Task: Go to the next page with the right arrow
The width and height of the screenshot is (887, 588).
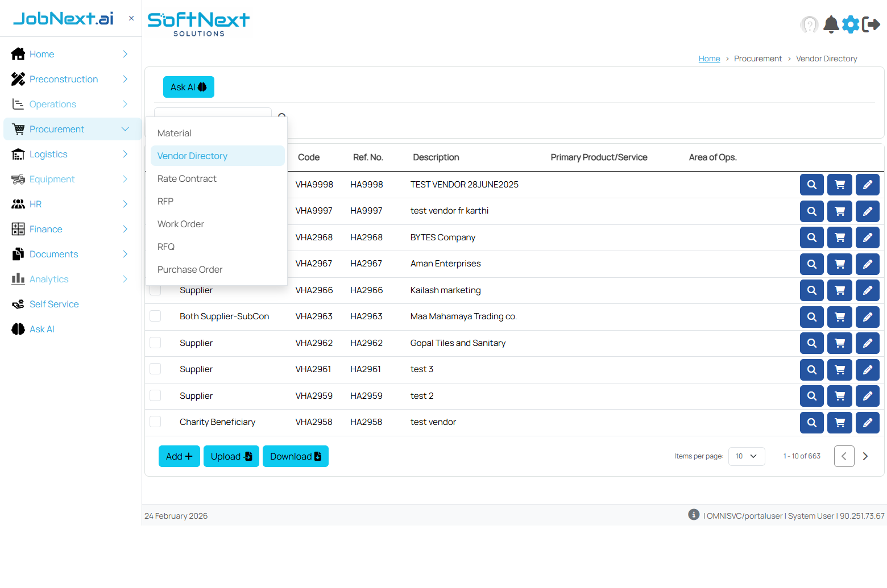Action: 865,456
